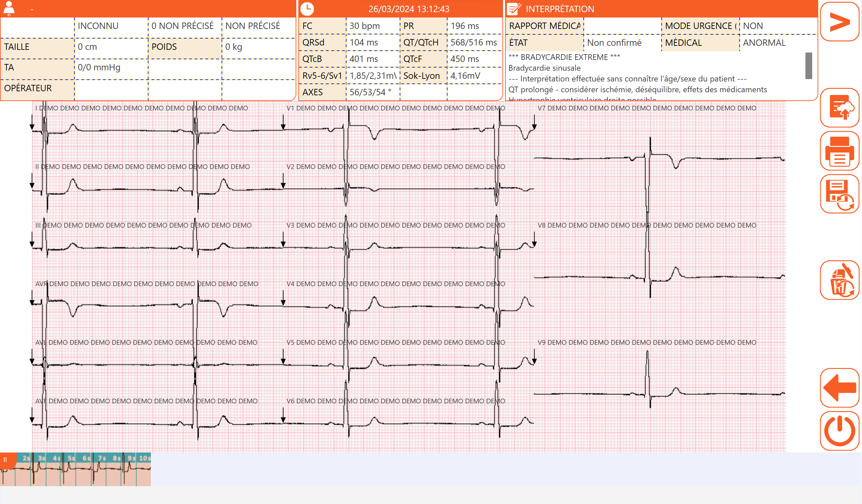Toggle the MODE URGENCE setting
Viewport: 862px width, 504px height.
(700, 26)
